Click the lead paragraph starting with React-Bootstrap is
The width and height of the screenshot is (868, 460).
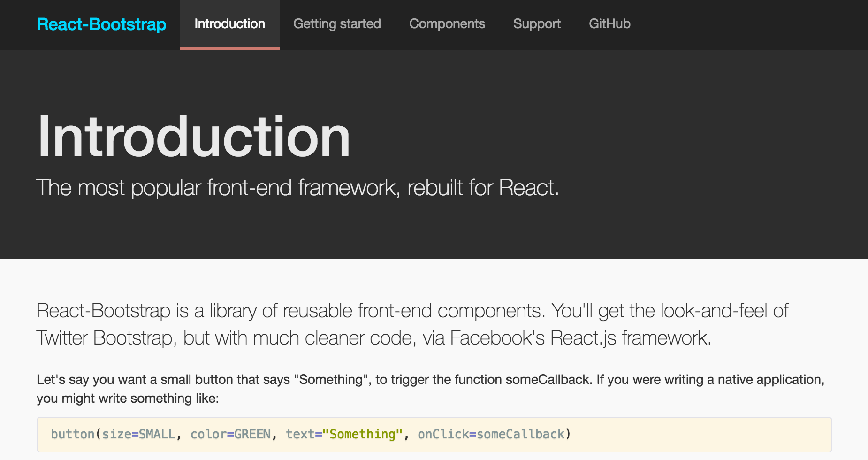(x=412, y=324)
